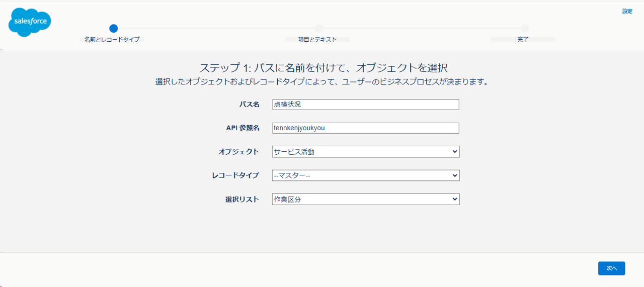This screenshot has height=287, width=644.
Task: Click the 項目とテキスト step label
Action: click(x=317, y=39)
